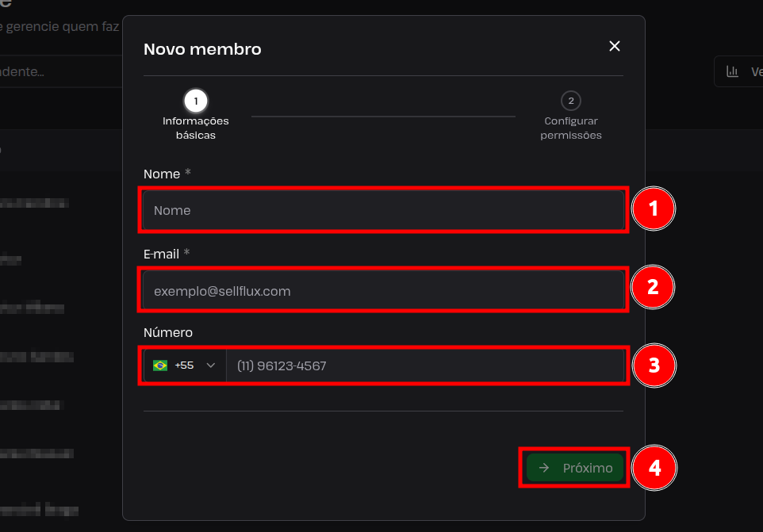
Task: Close the Novo membro dialog
Action: point(615,46)
